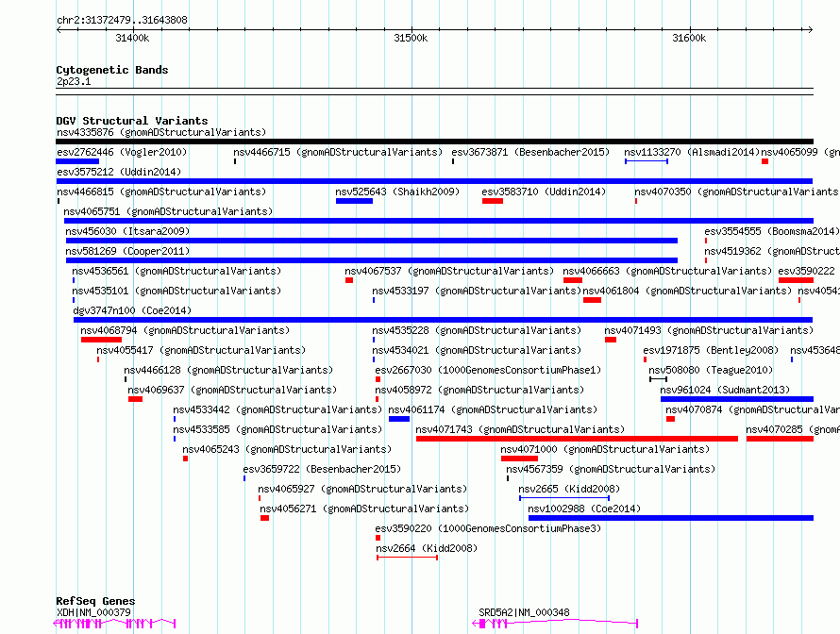This screenshot has width=840, height=634.
Task: Click nsv4535101 variant label
Action: coord(176,291)
